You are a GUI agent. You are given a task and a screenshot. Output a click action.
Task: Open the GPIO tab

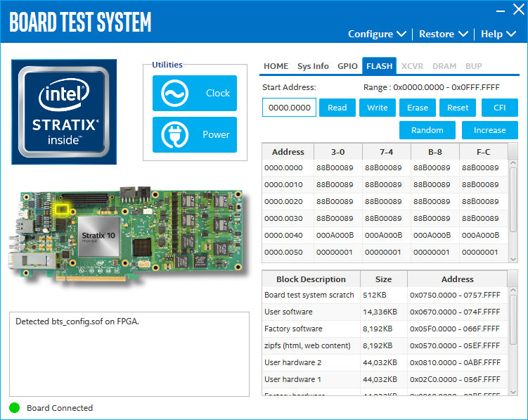click(x=347, y=66)
